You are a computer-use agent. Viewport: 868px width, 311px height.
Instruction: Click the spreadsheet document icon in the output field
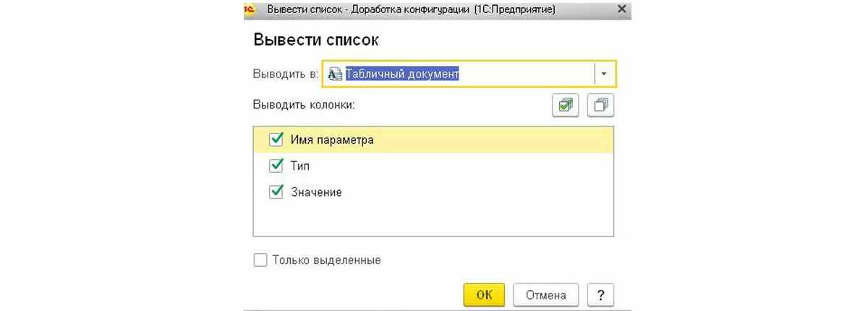point(335,74)
